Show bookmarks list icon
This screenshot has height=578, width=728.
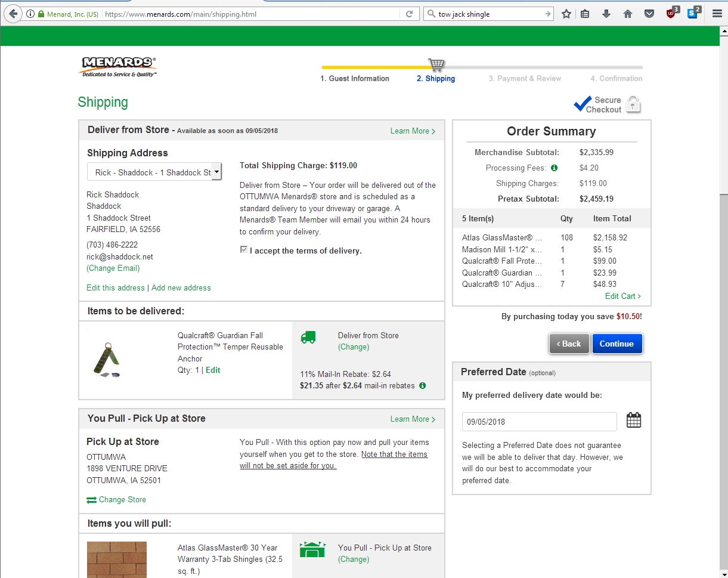click(x=585, y=14)
